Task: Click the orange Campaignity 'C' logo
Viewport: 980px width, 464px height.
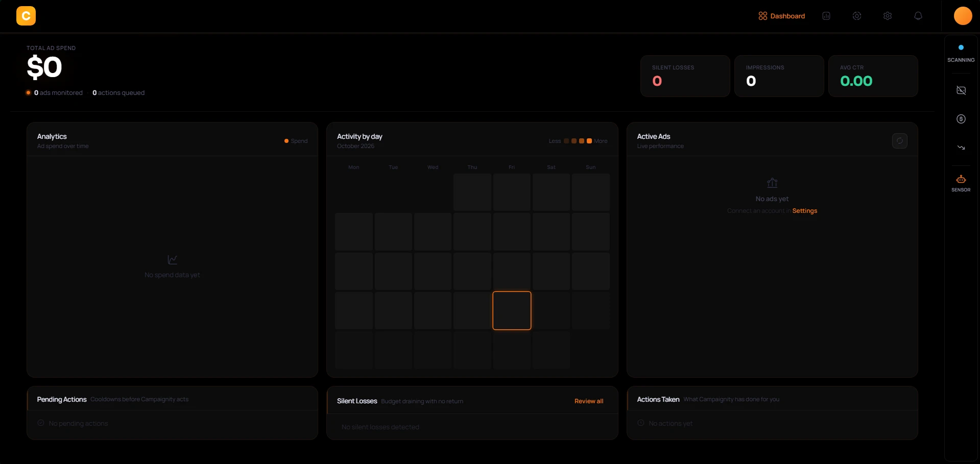Action: [x=26, y=16]
